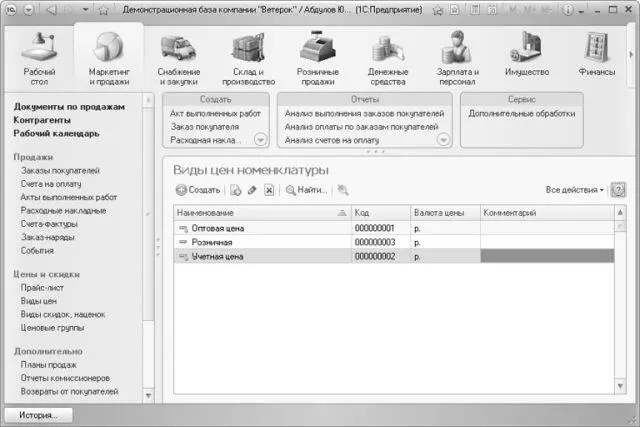The height and width of the screenshot is (427, 640).
Task: Click the sections panel right scroll arrow
Action: point(631,54)
